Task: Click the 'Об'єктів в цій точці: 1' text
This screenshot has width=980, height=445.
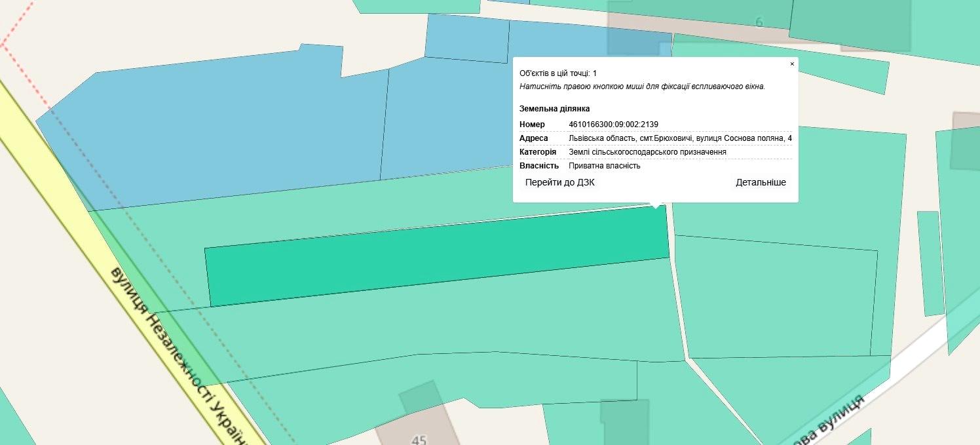Action: [557, 73]
